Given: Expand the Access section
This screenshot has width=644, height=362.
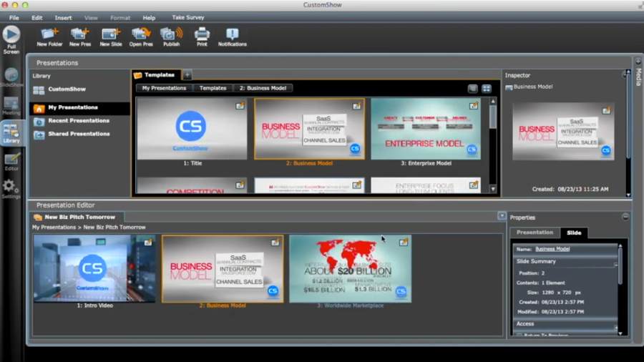Looking at the screenshot, I should pyautogui.click(x=615, y=327).
